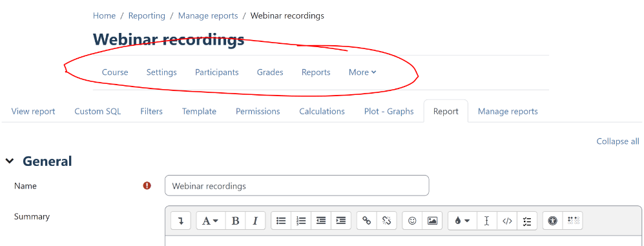
Task: Open the Filters tab
Action: coord(151,111)
